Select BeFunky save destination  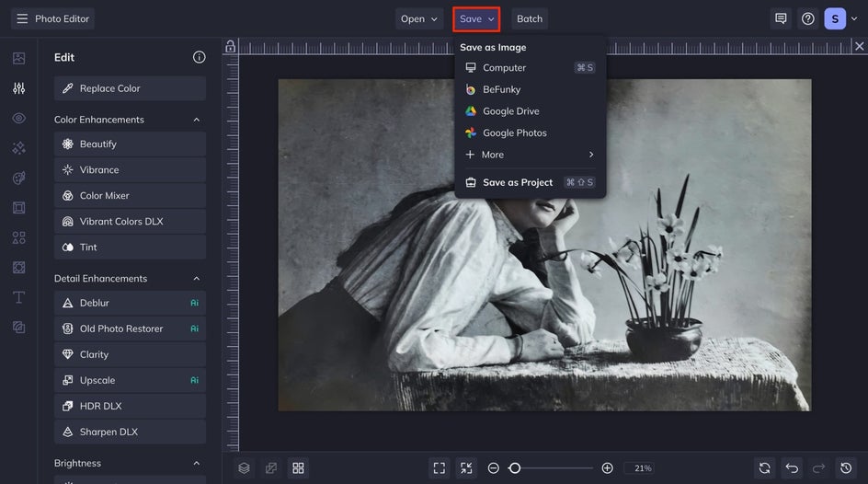tap(531, 89)
